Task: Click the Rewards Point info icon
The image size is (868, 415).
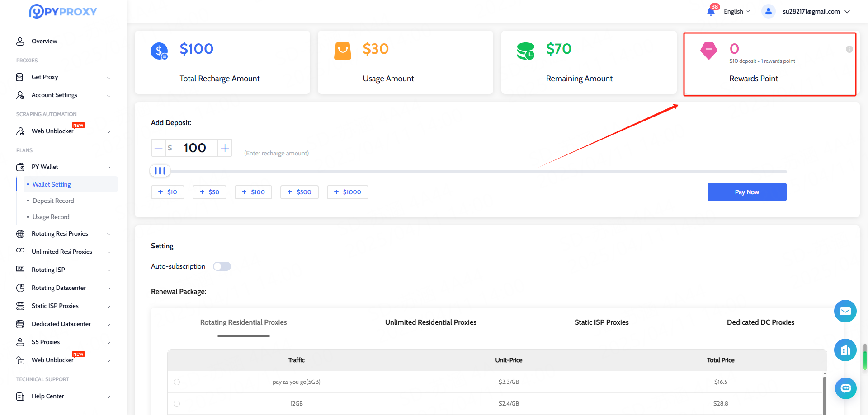Action: pos(849,49)
